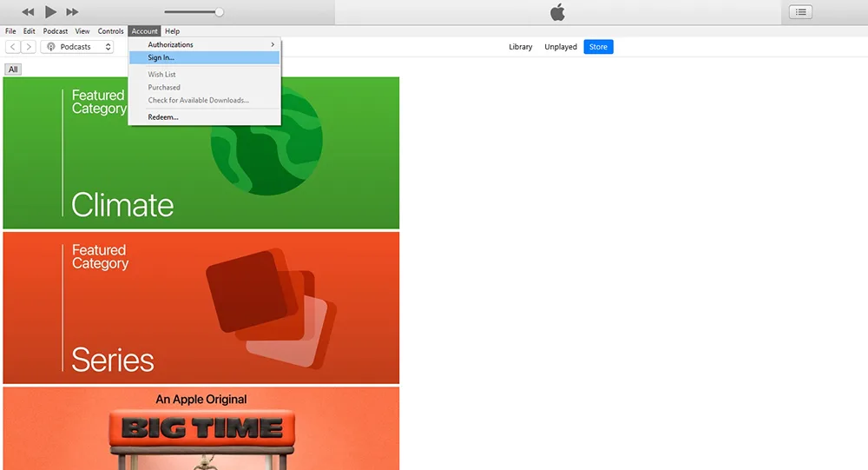Select Purchased in the Account menu
This screenshot has height=470, width=868.
click(x=204, y=87)
